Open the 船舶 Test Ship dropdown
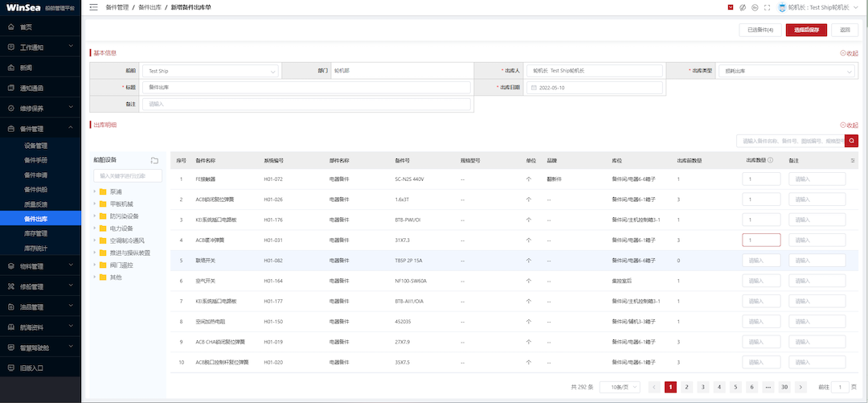Image resolution: width=868 pixels, height=403 pixels. click(x=210, y=71)
